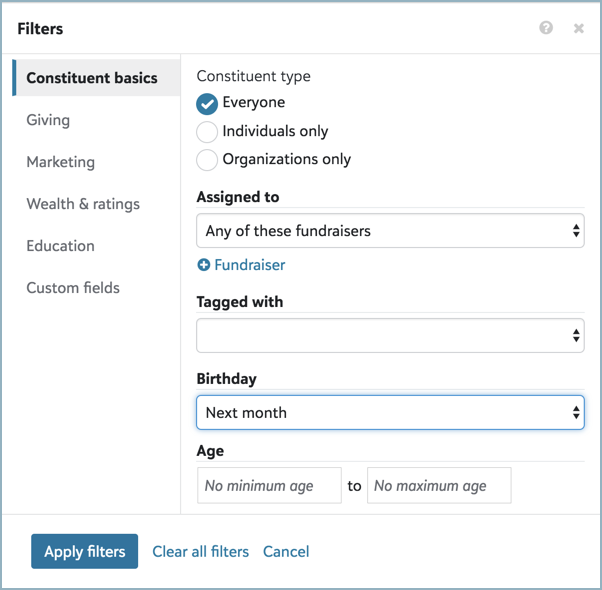Click the Clear all filters link
Viewport: 602px width, 590px height.
point(200,552)
